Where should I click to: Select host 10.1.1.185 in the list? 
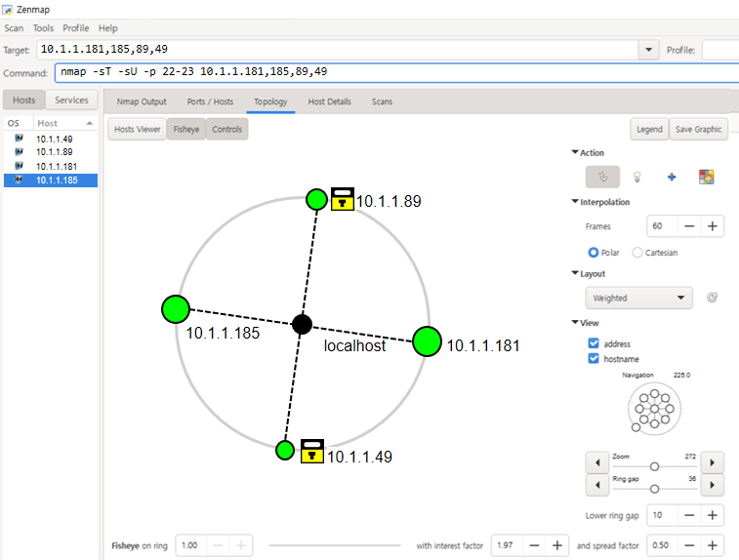coord(51,180)
